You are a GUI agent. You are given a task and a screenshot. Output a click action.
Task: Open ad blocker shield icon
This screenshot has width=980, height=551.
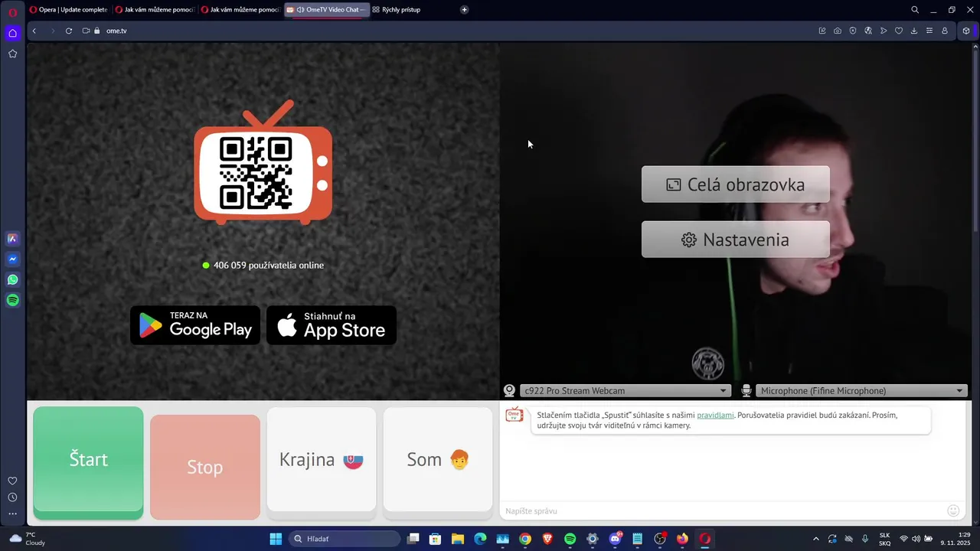(853, 31)
